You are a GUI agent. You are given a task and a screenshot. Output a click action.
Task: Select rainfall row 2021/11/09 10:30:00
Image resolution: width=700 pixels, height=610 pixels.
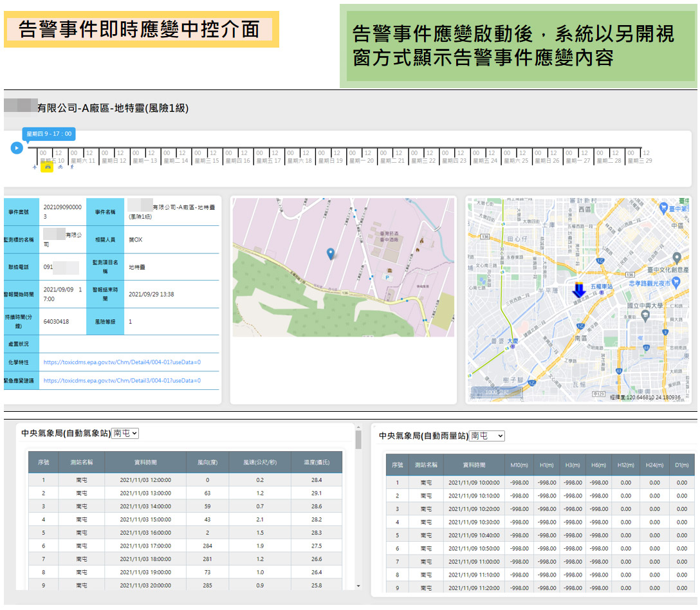point(540,522)
